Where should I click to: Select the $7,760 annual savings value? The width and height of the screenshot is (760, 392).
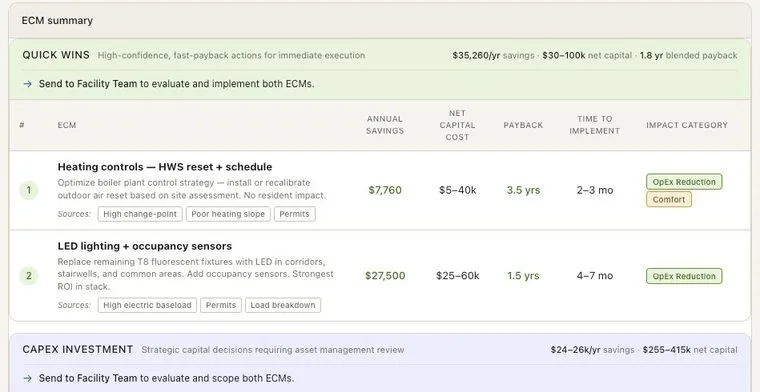[385, 190]
